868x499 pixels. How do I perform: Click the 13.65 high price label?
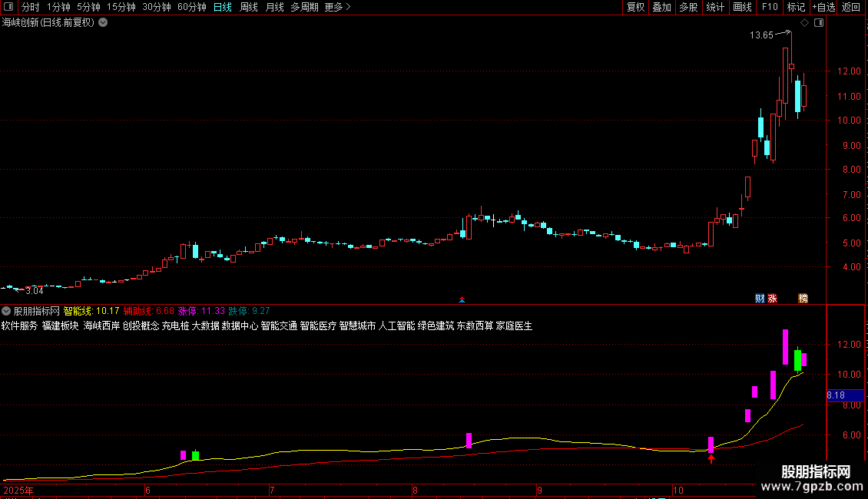pyautogui.click(x=761, y=35)
